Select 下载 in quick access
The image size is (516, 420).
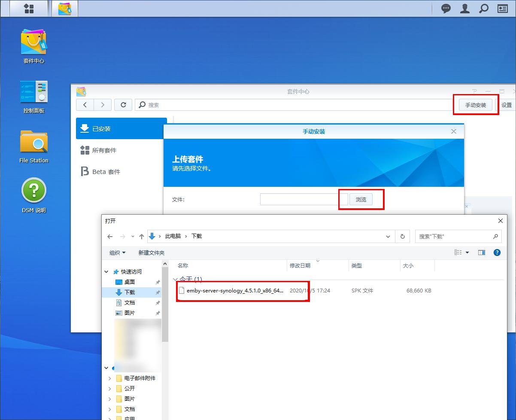point(130,292)
